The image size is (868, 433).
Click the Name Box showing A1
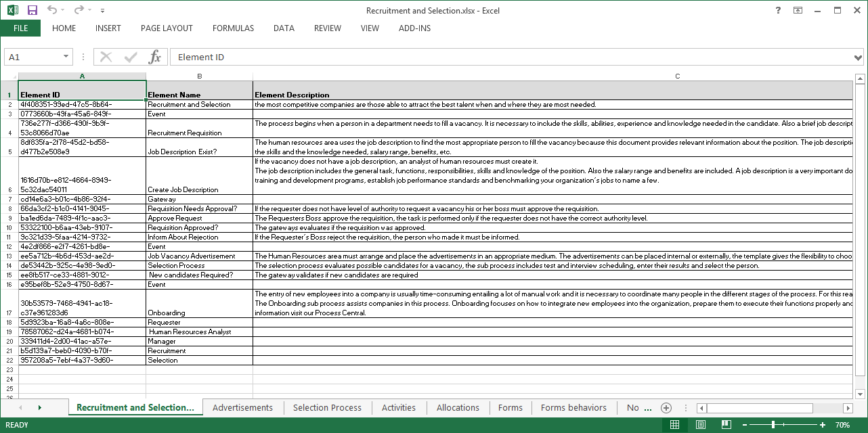pyautogui.click(x=32, y=58)
